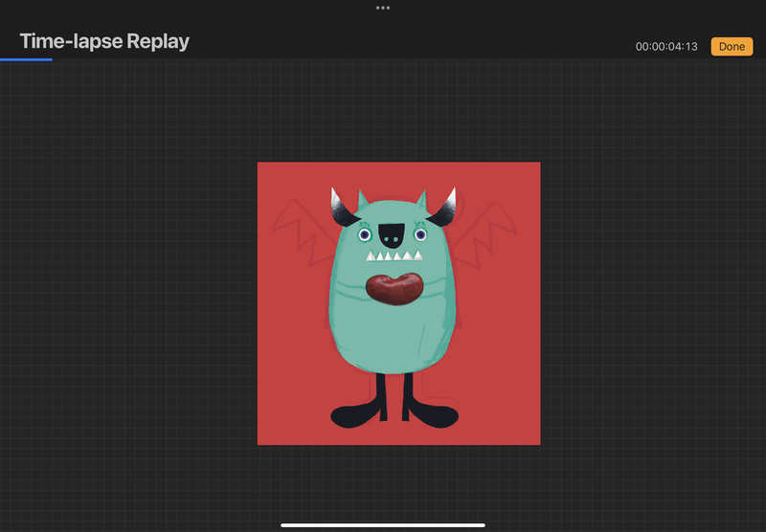Click the three-dot multitasking icon at top
Screen dimensions: 766x532
click(383, 8)
